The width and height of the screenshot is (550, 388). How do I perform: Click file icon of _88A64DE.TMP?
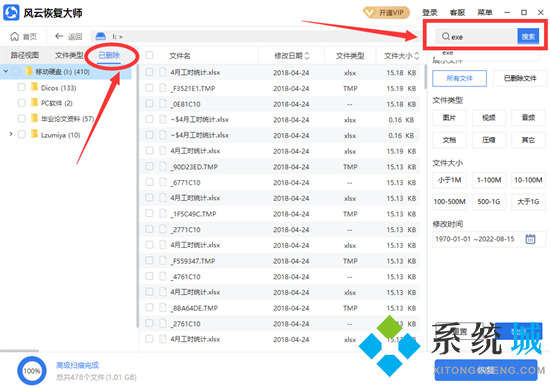pyautogui.click(x=162, y=308)
